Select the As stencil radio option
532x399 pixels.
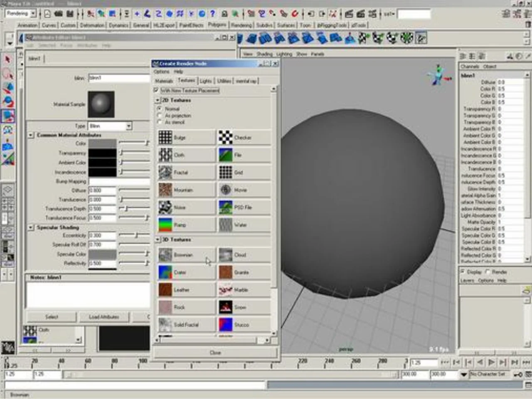159,122
